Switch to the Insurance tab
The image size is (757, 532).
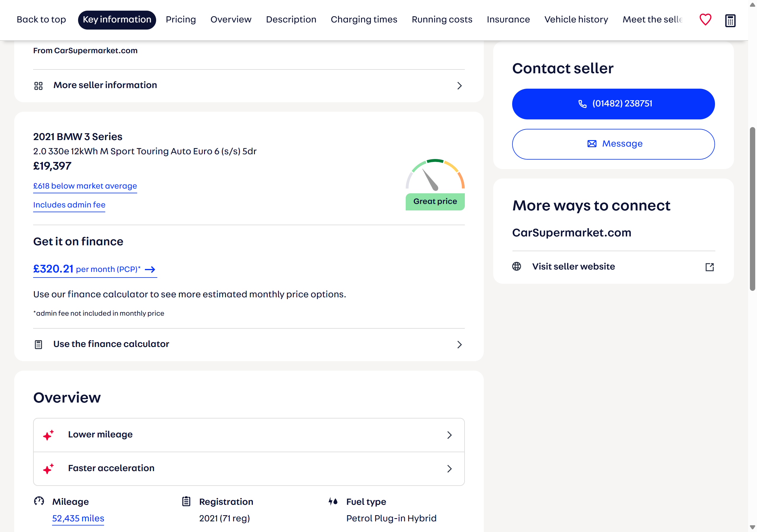[x=508, y=20]
